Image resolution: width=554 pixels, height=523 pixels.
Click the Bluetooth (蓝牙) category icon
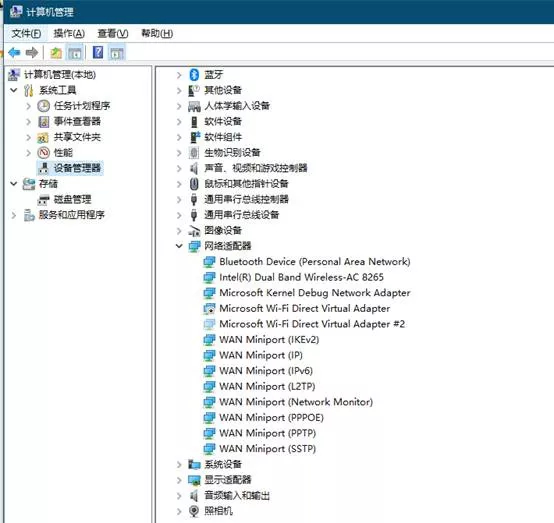point(194,75)
